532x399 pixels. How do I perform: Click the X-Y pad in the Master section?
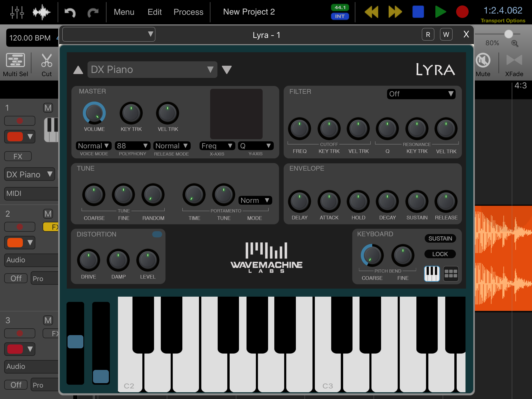tap(236, 114)
